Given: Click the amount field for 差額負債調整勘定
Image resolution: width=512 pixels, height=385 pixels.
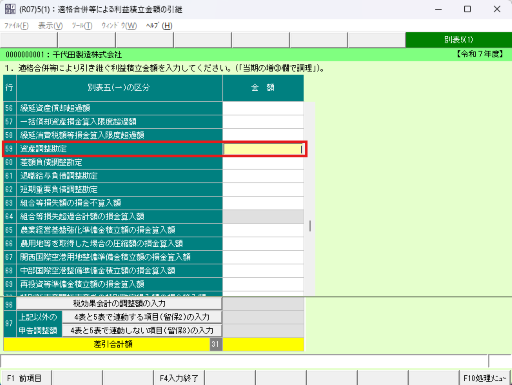Looking at the screenshot, I should coord(263,162).
